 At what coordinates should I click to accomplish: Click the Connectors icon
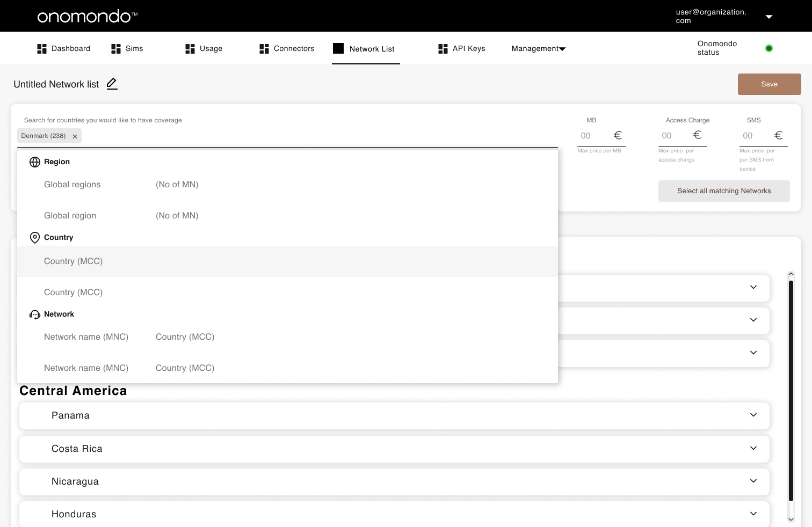point(264,48)
